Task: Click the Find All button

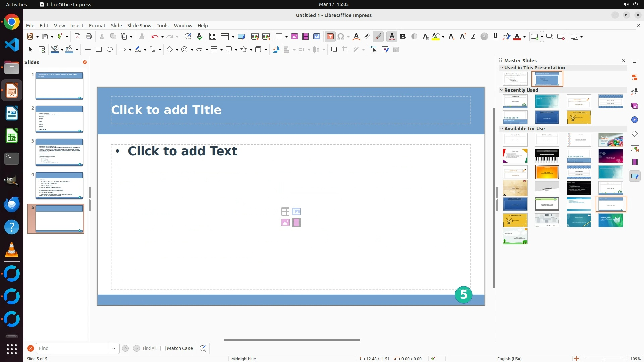Action: 149,348
